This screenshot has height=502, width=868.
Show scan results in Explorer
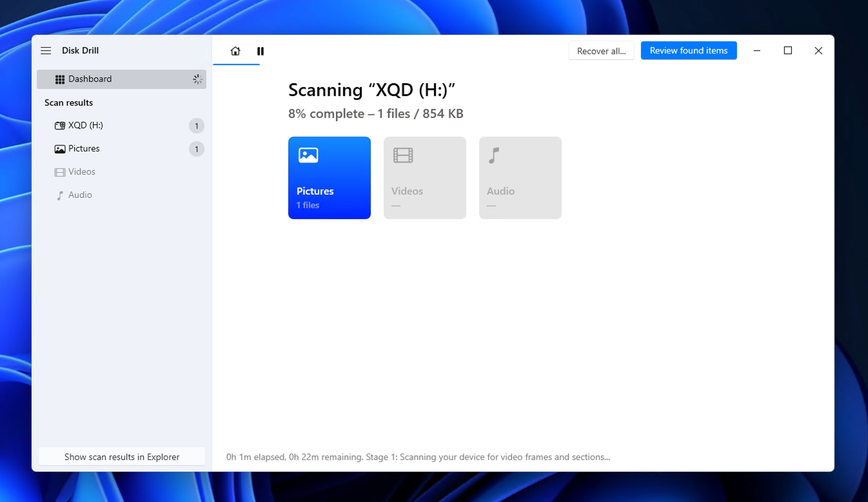(x=121, y=457)
